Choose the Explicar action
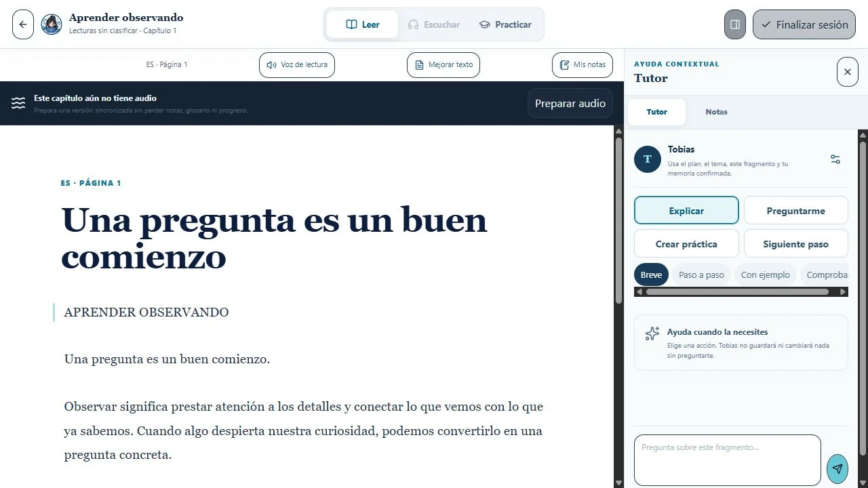Viewport: 868px width, 488px height. pyautogui.click(x=686, y=211)
